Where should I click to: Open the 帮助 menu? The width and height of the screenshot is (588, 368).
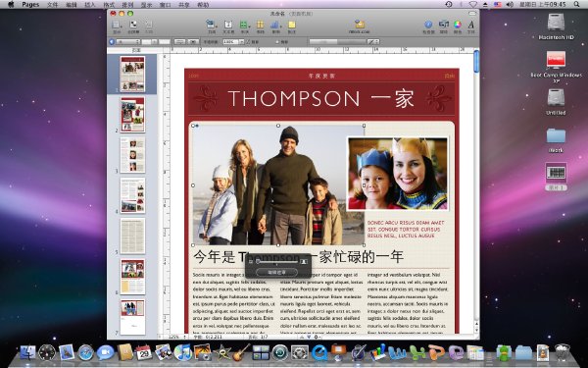(203, 5)
